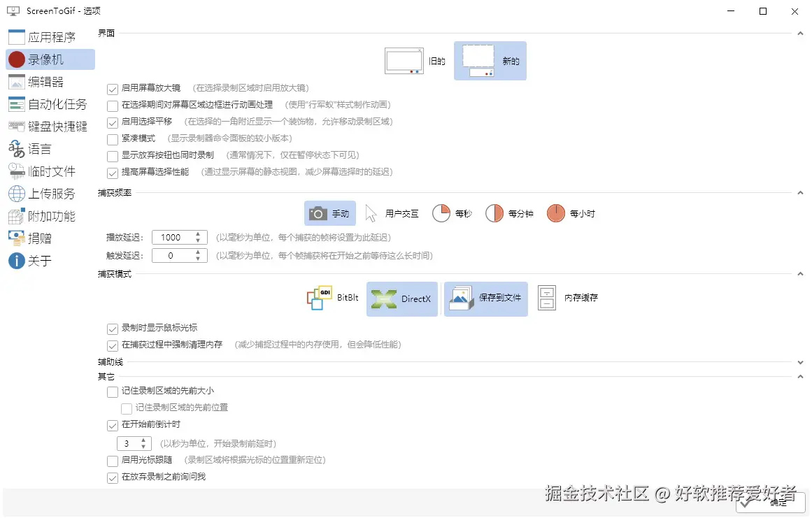Enable 在选择期间对屏幕区域边框进行动画处理 checkbox
This screenshot has height=518, width=812.
(113, 106)
